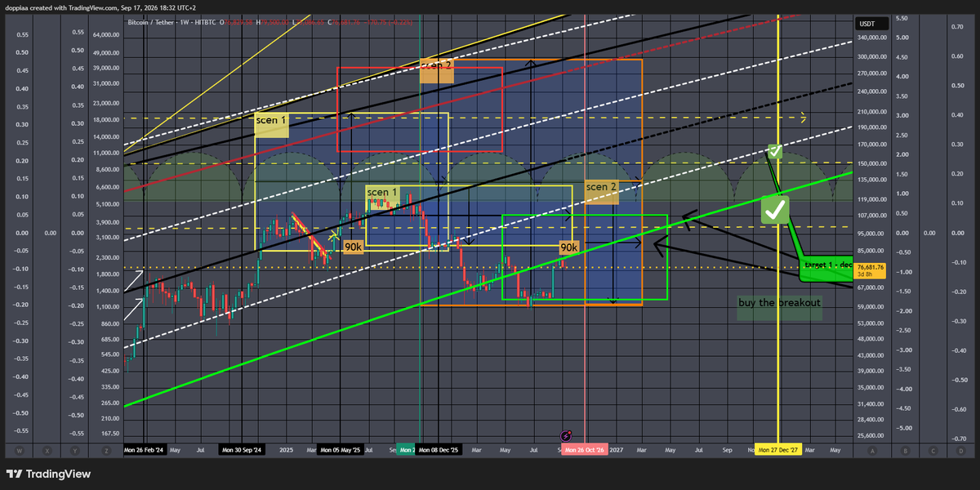Click the small green checkmark icon
Viewport: 980px width, 490px height.
(776, 151)
